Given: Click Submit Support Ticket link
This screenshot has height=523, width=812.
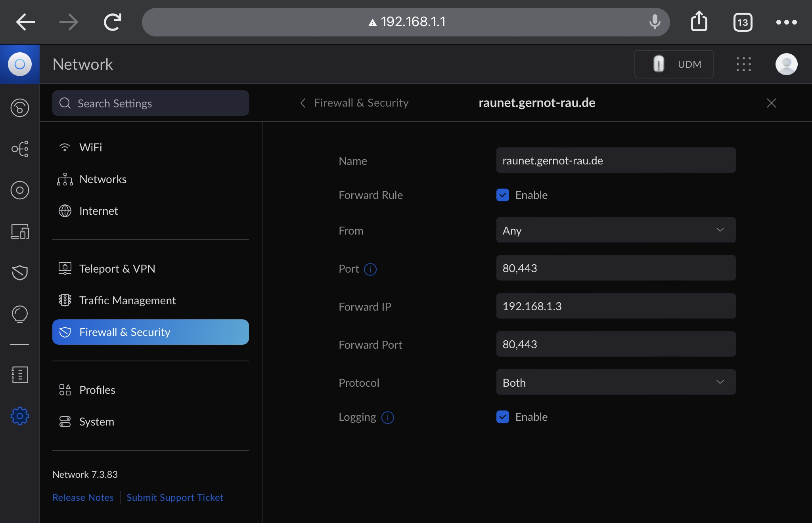Looking at the screenshot, I should [175, 497].
